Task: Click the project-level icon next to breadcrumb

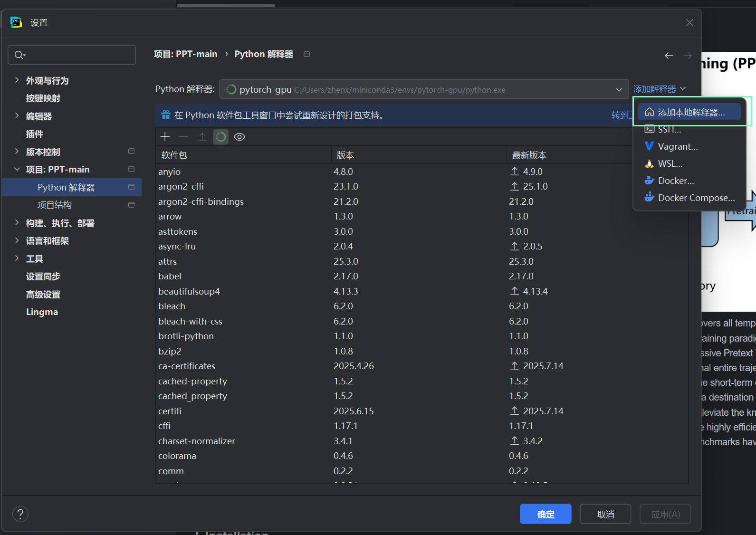Action: point(306,54)
